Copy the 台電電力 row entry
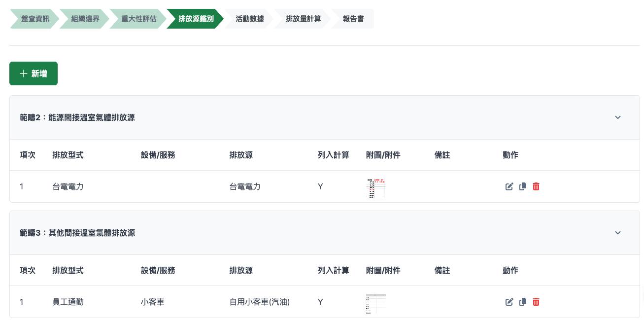This screenshot has width=644, height=322. click(x=523, y=186)
